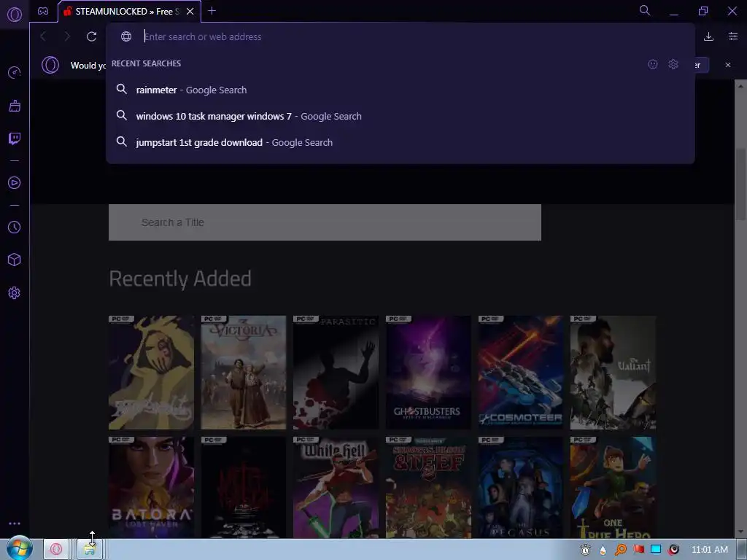Open GX Control speedometer in sidebar
This screenshot has height=560, width=747.
15,72
